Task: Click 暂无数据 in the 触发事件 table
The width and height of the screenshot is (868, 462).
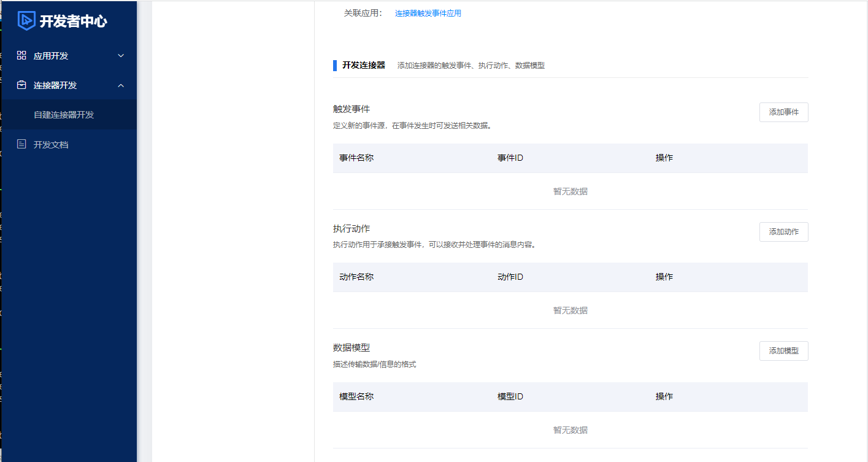Action: coord(570,191)
